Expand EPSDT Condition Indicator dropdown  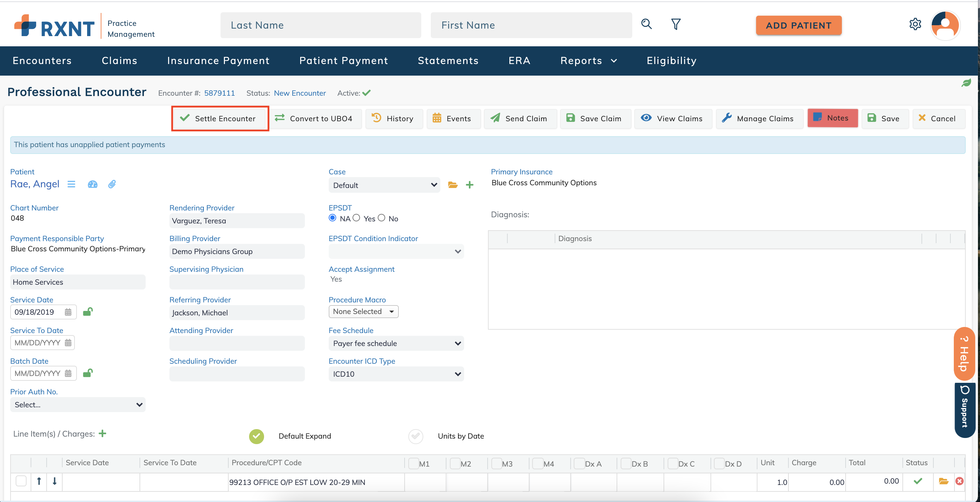point(396,251)
